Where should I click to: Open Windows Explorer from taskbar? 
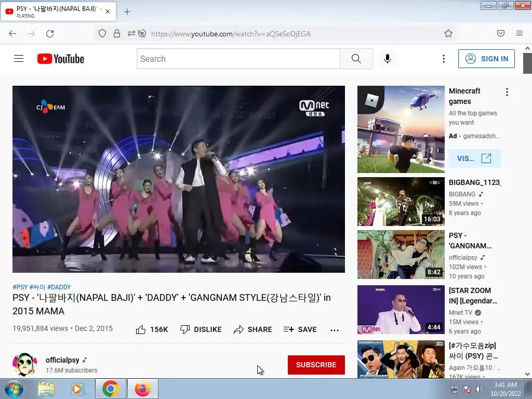pos(46,389)
